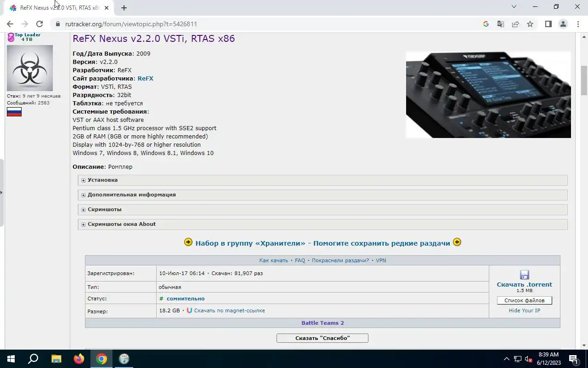The image size is (588, 368).
Task: Open the ReFX developer site link
Action: click(146, 79)
